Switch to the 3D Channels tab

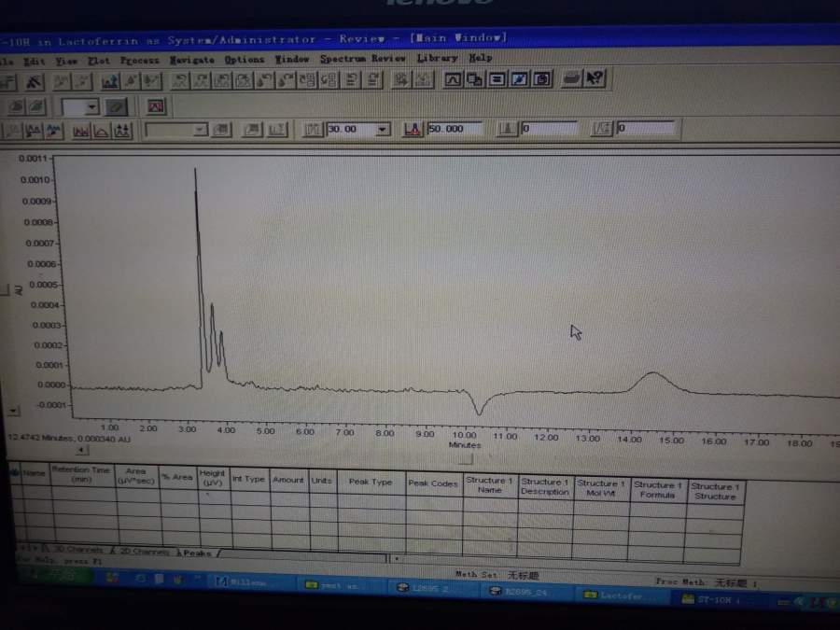click(77, 549)
